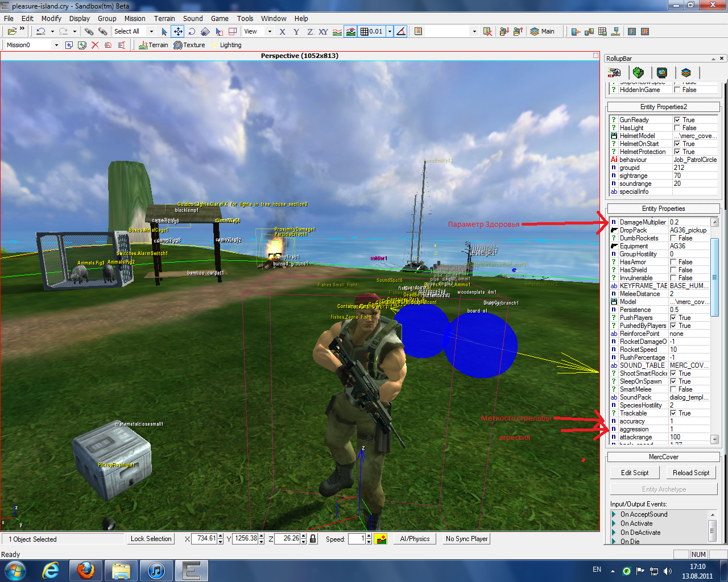Open the Undo history dropdown arrow
This screenshot has width=728, height=582.
tap(52, 31)
